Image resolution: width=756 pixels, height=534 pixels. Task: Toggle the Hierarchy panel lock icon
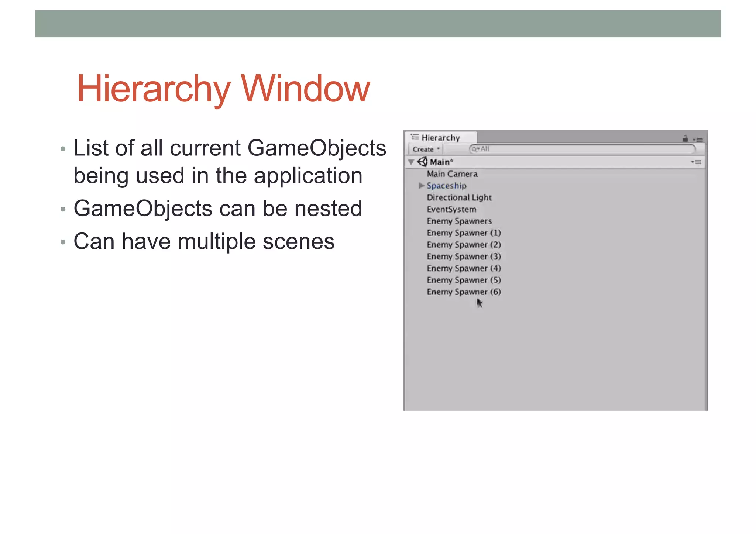pos(685,139)
